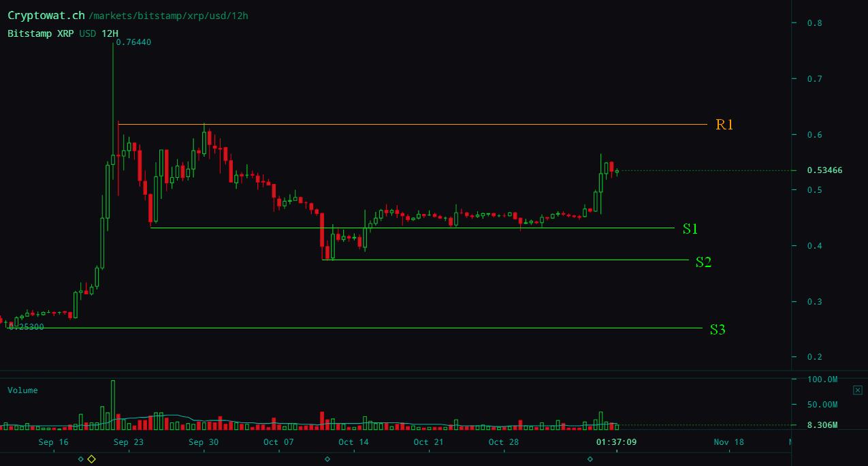Click the 0.5 price axis label
The image size is (868, 466).
point(814,190)
